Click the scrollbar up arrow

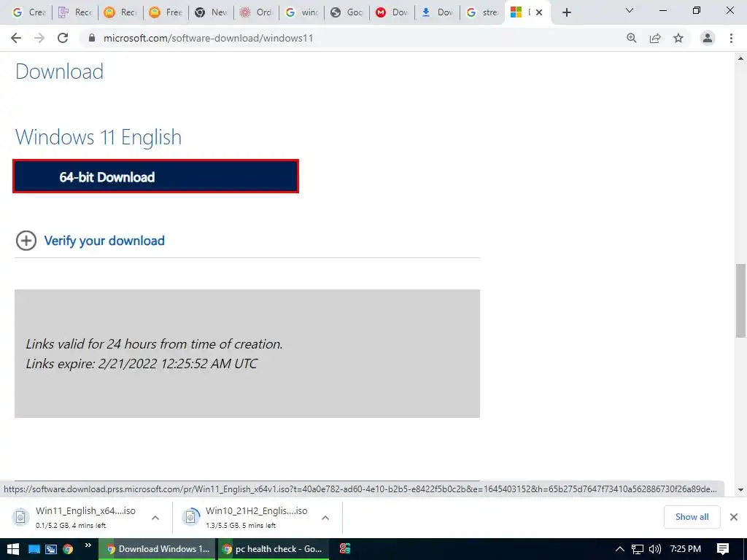pyautogui.click(x=741, y=58)
